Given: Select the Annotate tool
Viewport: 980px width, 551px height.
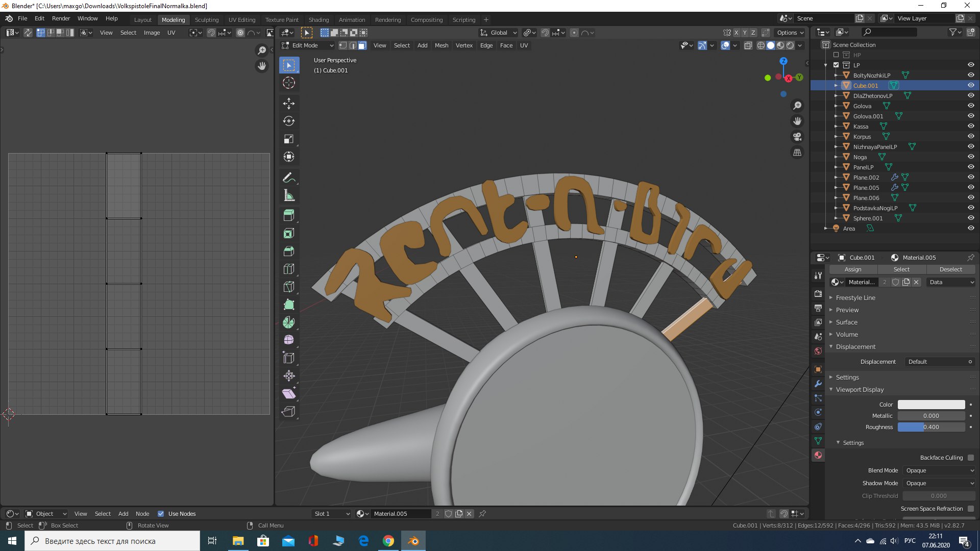Looking at the screenshot, I should 289,178.
